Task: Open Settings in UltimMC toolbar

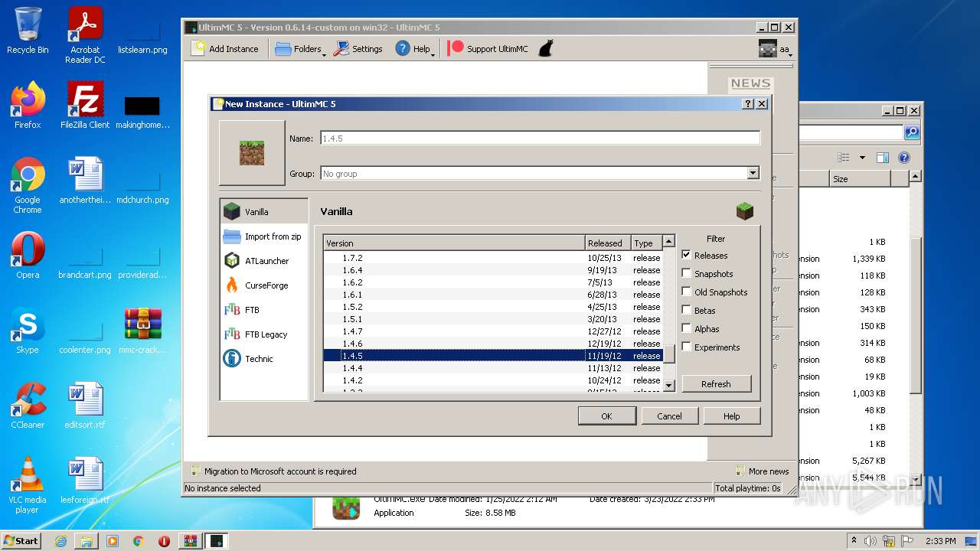Action: pyautogui.click(x=358, y=48)
